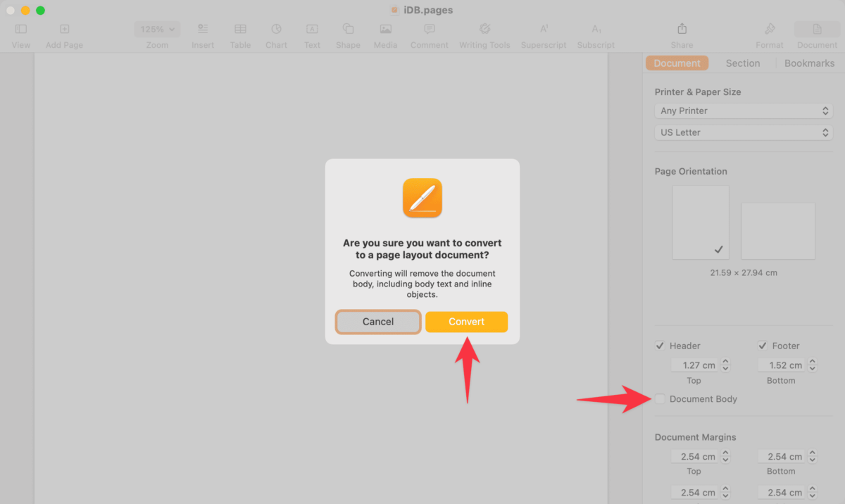The width and height of the screenshot is (845, 504).
Task: Open the US Letter paper size dropdown
Action: coord(744,132)
